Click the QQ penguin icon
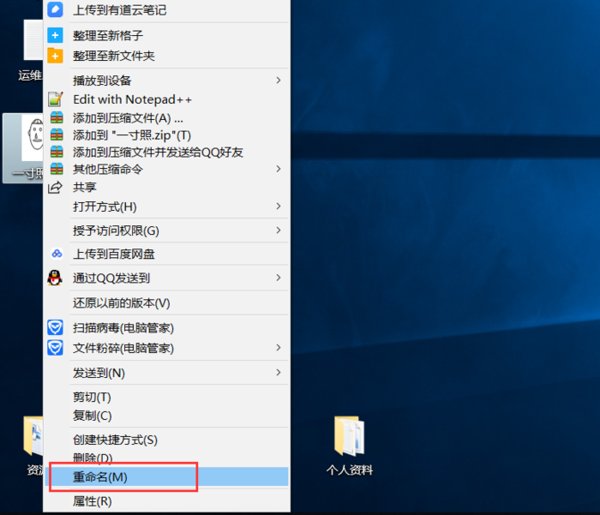The image size is (600, 515). 55,278
